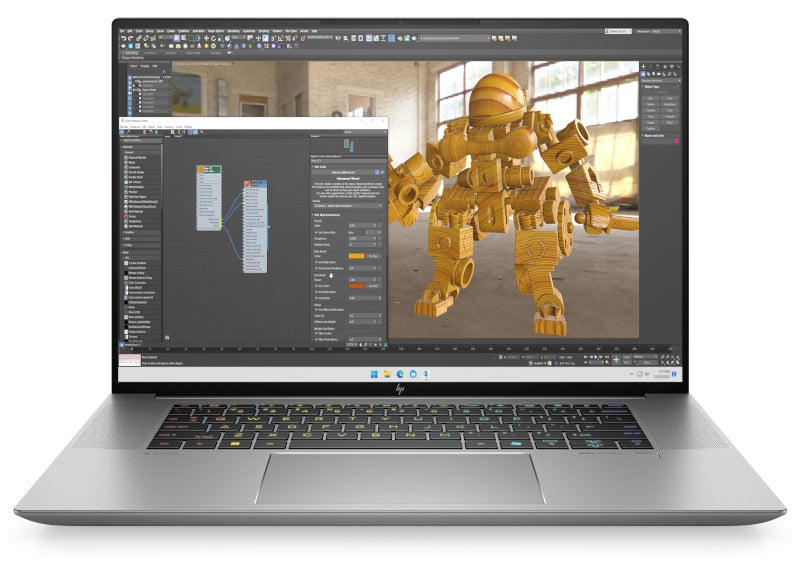Click the viewport label in top-left of viewport
The height and width of the screenshot is (570, 800).
tap(203, 64)
